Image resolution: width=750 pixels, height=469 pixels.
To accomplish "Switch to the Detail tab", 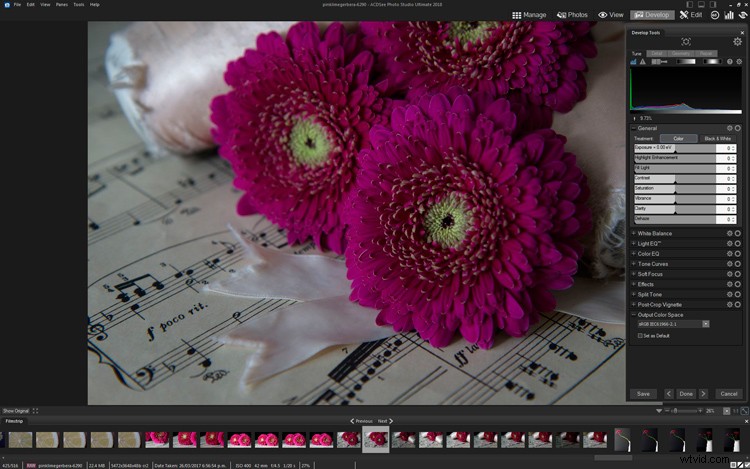I will point(657,54).
